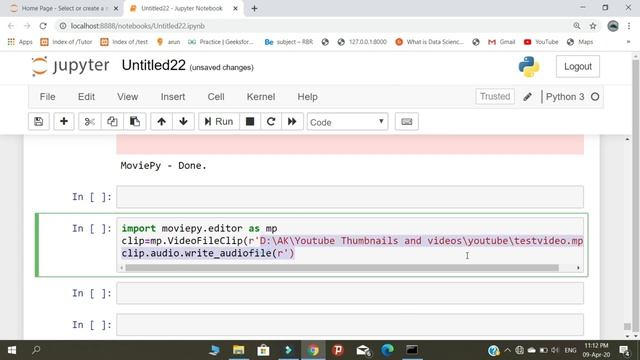Open the taskbar search magnifier
640x360 pixels.
(x=36, y=350)
